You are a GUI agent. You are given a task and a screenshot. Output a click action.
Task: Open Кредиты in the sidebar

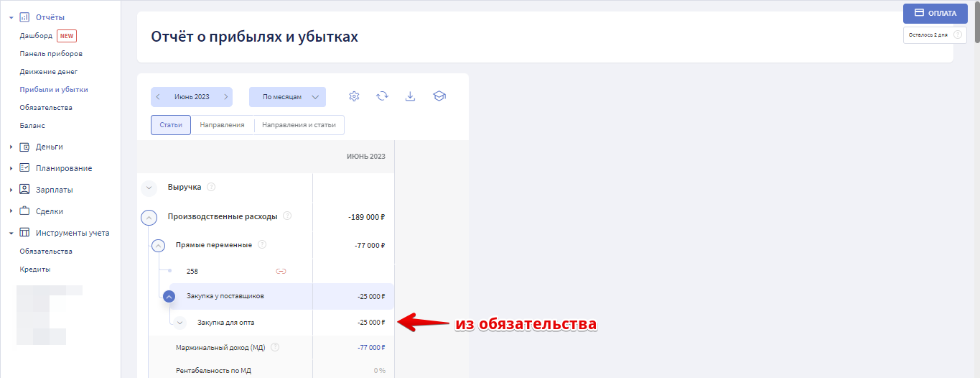[35, 269]
